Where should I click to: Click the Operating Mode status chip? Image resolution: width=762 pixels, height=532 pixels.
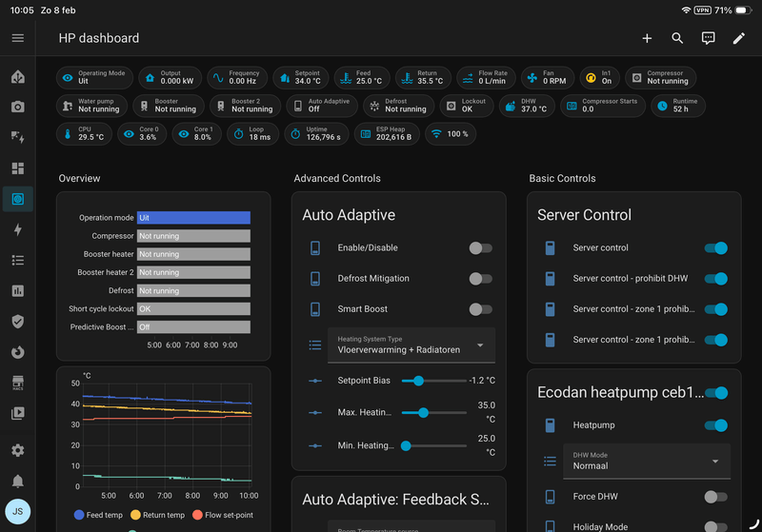94,78
